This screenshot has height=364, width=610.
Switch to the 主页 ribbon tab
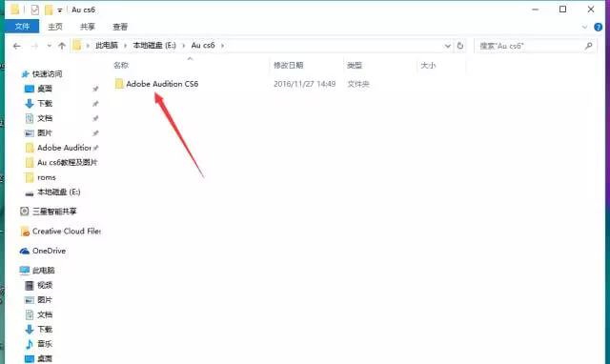(55, 27)
